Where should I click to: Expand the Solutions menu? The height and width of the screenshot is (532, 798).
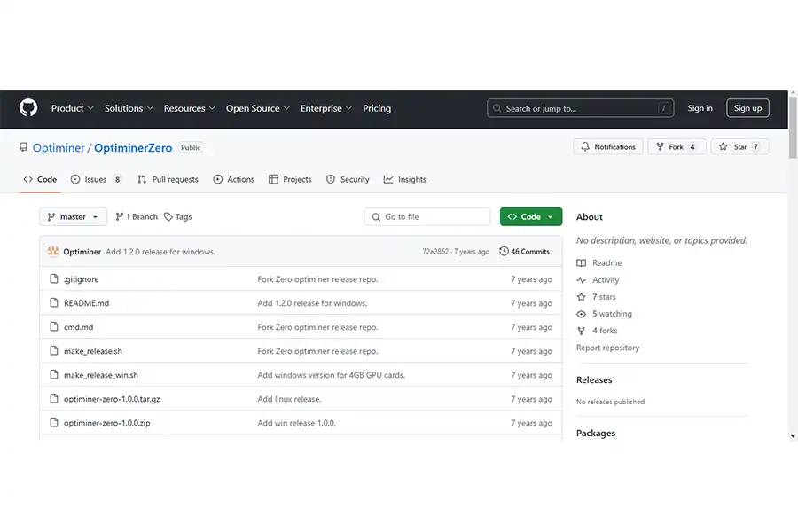[129, 108]
